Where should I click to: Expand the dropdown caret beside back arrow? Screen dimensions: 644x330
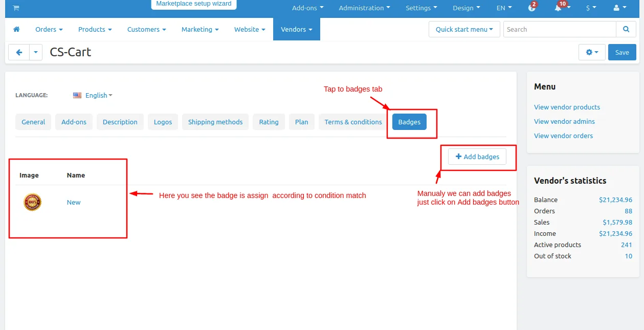pyautogui.click(x=36, y=52)
